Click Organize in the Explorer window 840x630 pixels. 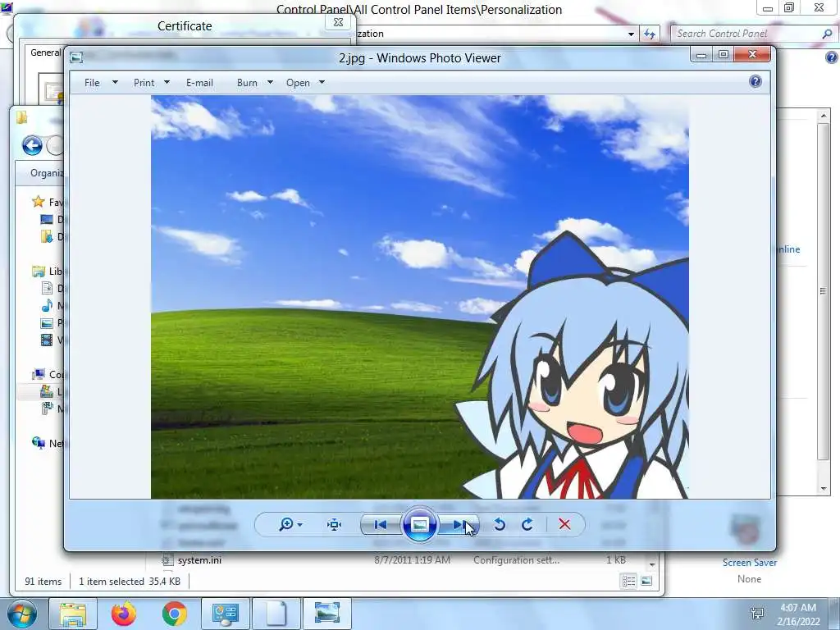pyautogui.click(x=47, y=173)
